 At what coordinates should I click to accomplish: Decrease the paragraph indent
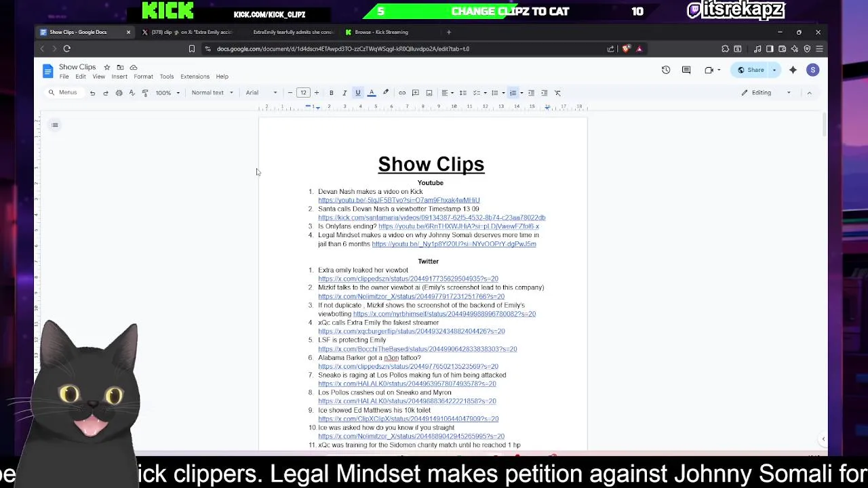[x=531, y=93]
